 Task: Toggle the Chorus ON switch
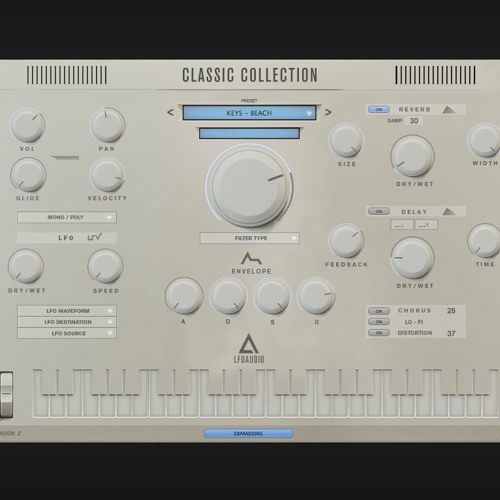tap(379, 311)
